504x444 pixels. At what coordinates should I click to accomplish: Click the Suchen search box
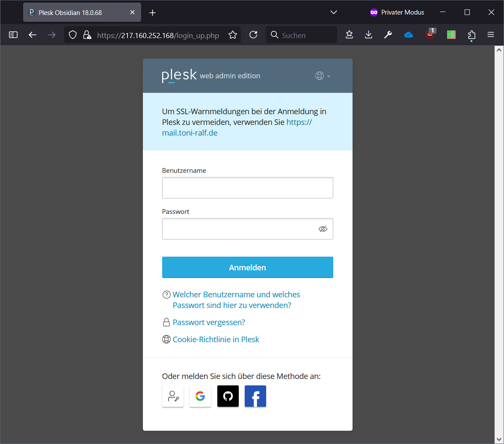[x=302, y=35]
